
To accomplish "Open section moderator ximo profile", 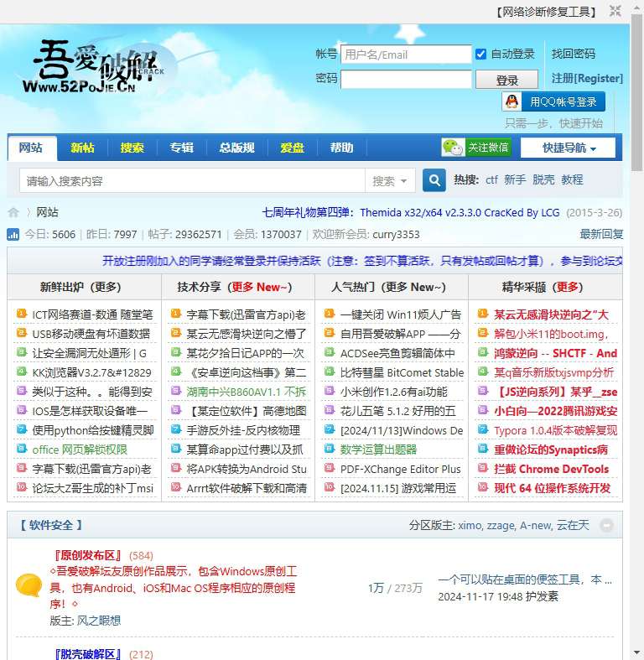I will tap(470, 525).
